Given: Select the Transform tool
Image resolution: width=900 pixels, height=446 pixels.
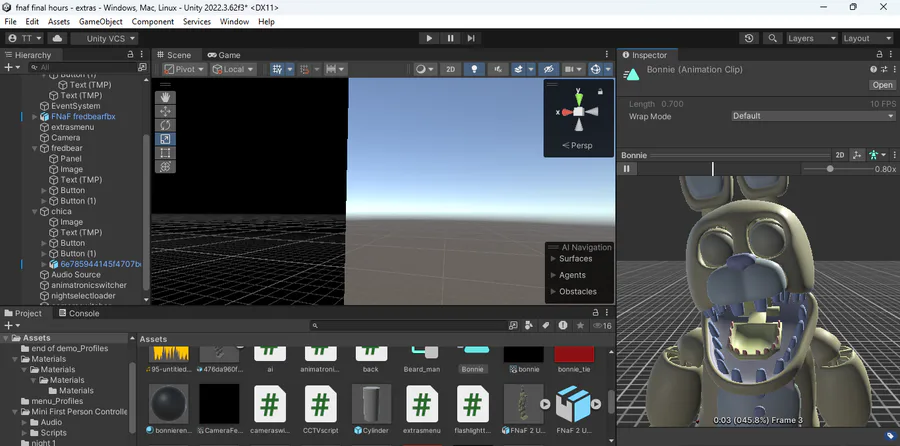Looking at the screenshot, I should (165, 166).
